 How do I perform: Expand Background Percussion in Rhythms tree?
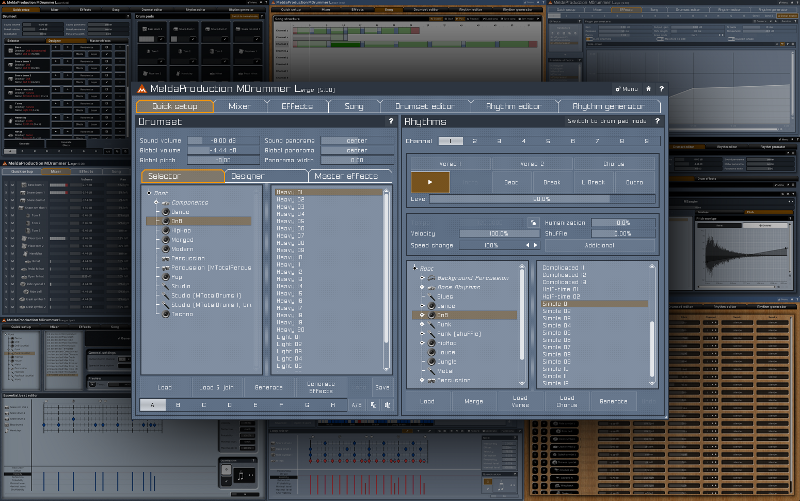coord(422,278)
